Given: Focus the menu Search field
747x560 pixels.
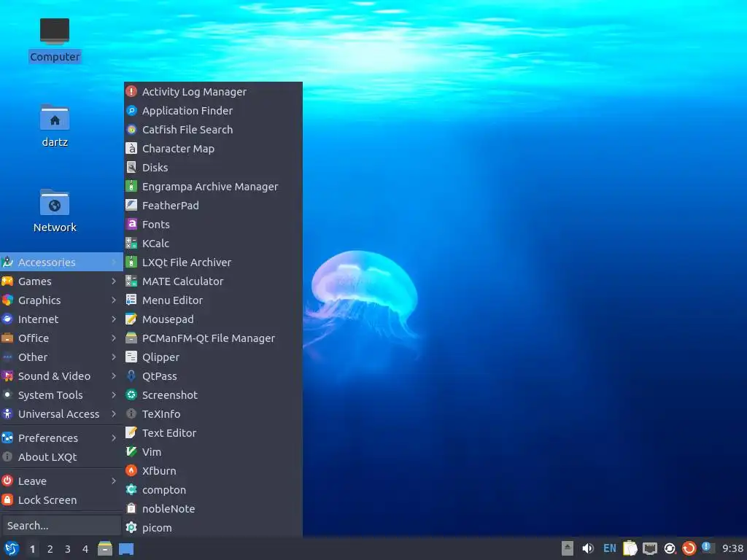Looking at the screenshot, I should (61, 525).
